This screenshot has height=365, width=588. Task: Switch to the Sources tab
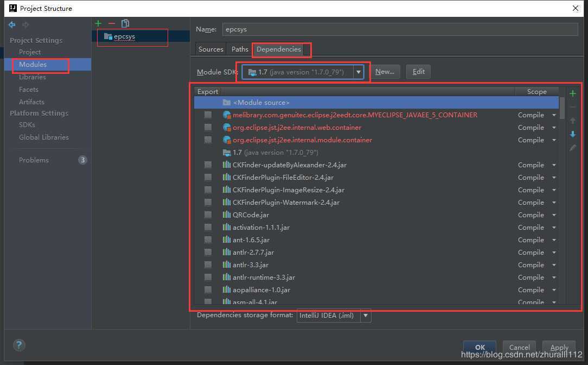(x=211, y=49)
